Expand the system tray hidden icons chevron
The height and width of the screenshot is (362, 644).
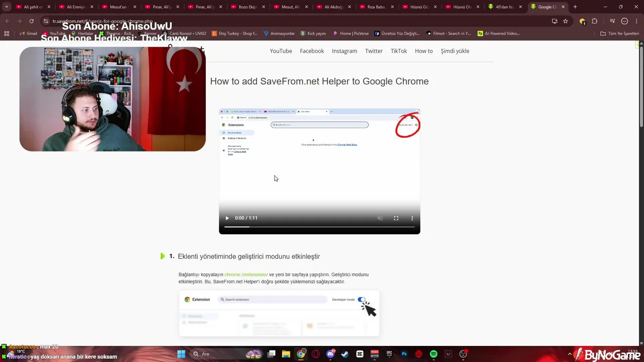pos(570,354)
